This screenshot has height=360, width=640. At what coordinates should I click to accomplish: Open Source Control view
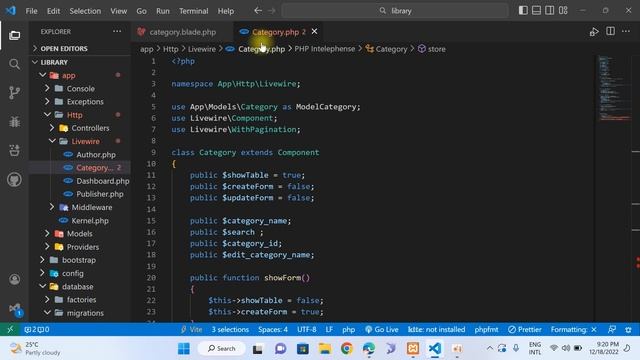(14, 93)
